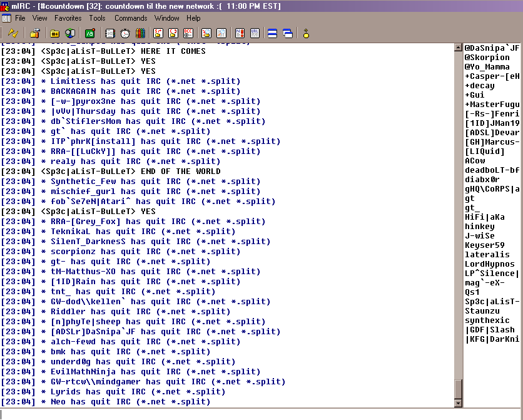The image size is (523, 420).
Task: Click the chat scrollbar up arrow
Action: click(x=458, y=48)
